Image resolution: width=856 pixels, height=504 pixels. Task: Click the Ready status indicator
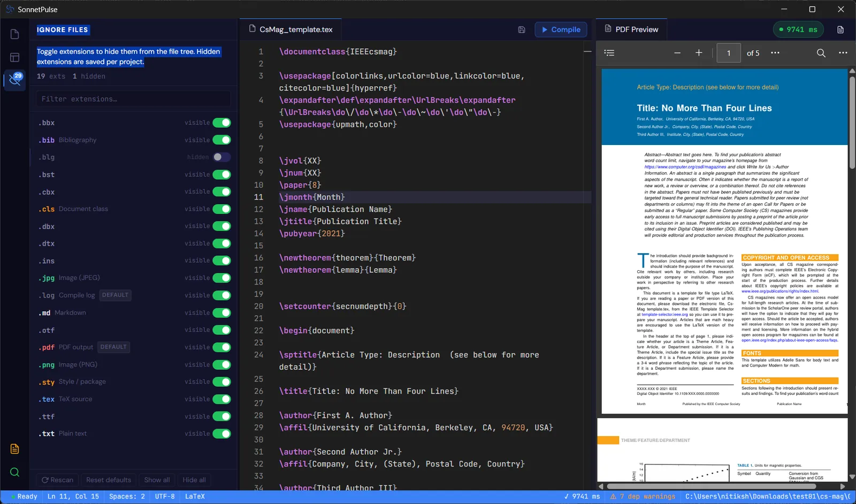(x=24, y=497)
